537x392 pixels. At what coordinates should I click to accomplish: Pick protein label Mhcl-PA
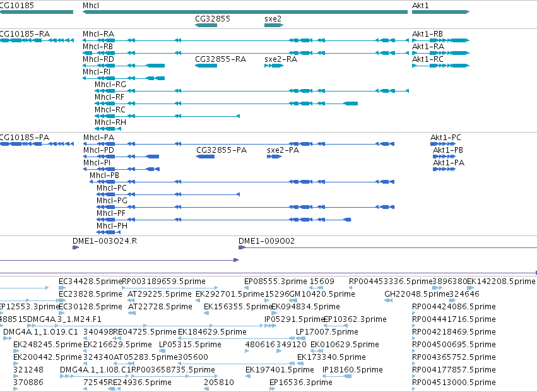98,138
